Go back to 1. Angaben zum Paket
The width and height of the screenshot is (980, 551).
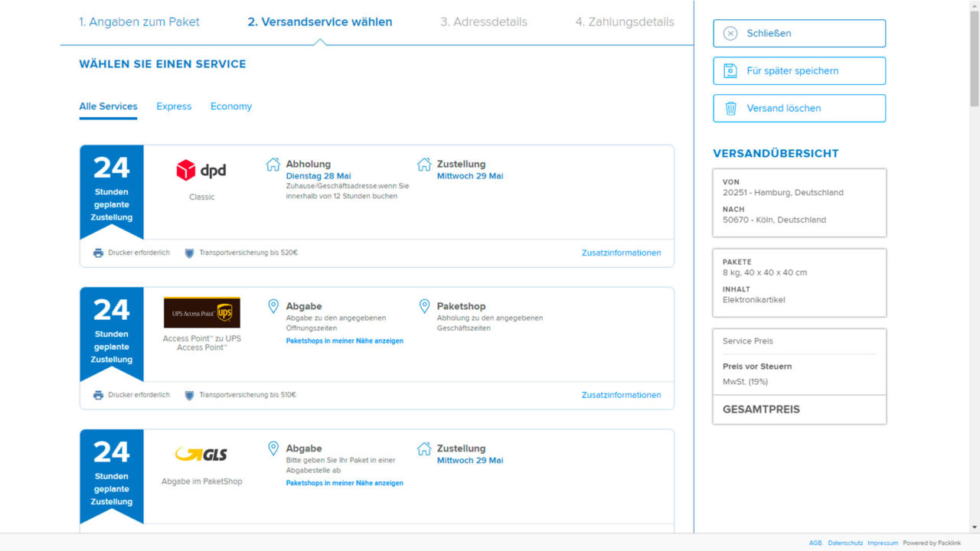click(x=140, y=21)
